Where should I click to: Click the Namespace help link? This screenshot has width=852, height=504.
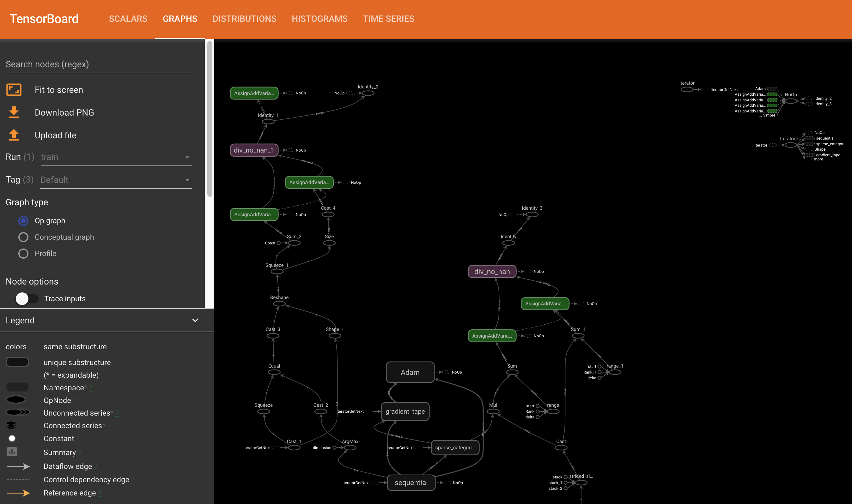91,387
